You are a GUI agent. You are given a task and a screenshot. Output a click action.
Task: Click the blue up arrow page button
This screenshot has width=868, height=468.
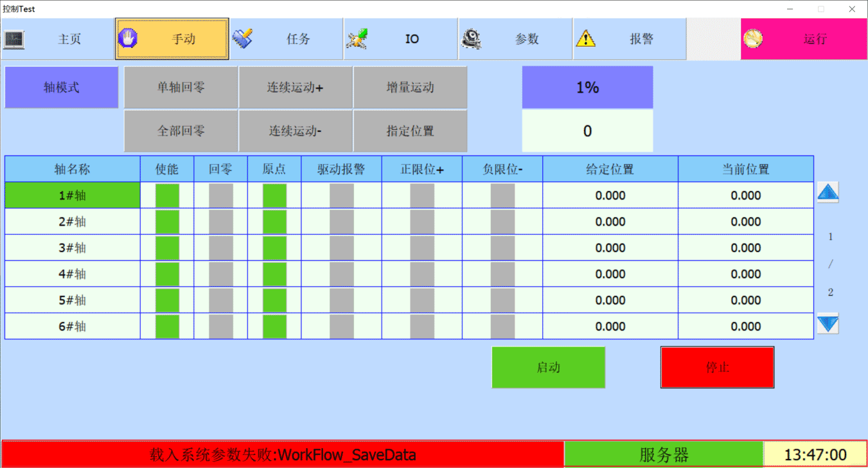point(828,192)
